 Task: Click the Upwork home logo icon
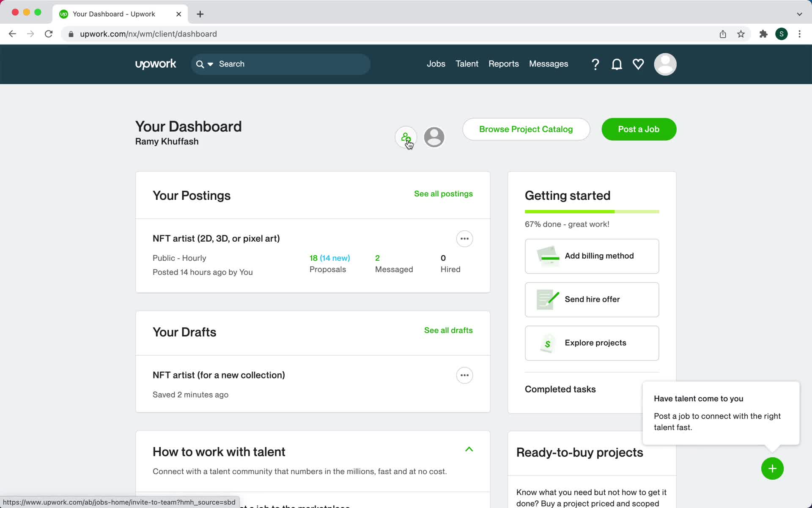coord(156,64)
